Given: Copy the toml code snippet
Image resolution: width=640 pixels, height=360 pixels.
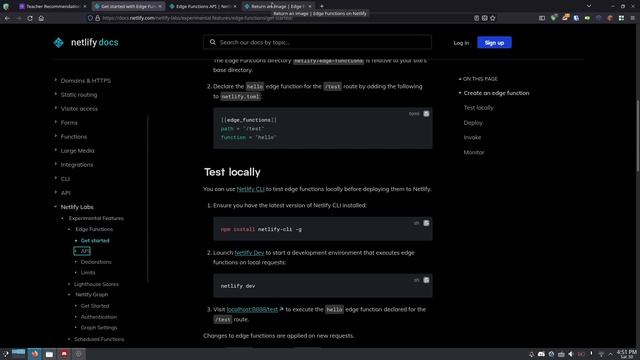Looking at the screenshot, I should point(426,113).
